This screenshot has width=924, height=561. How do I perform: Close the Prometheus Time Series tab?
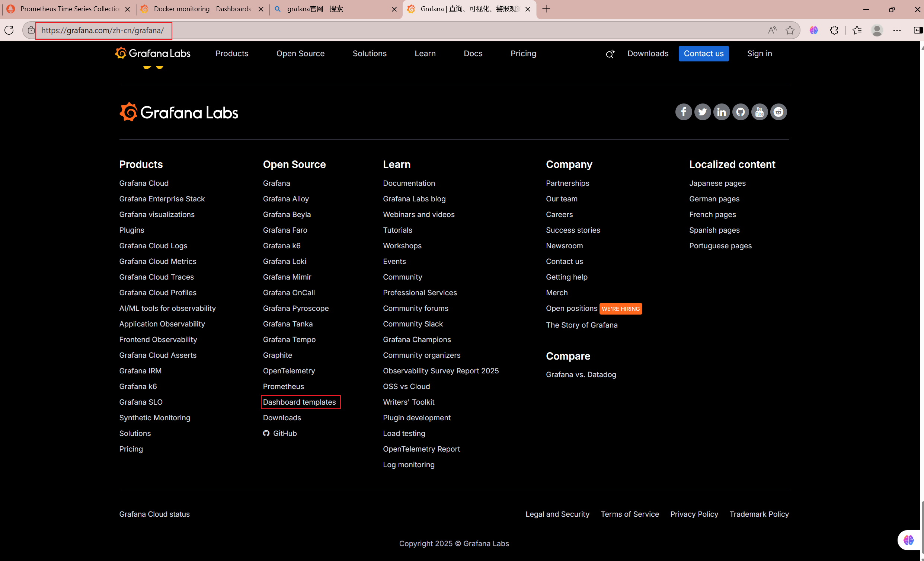[128, 9]
